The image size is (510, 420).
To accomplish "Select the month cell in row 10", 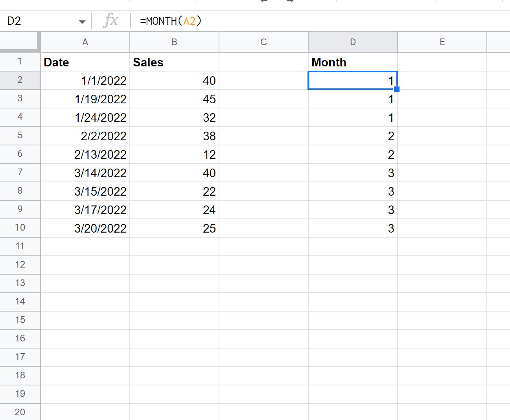I will (x=353, y=228).
